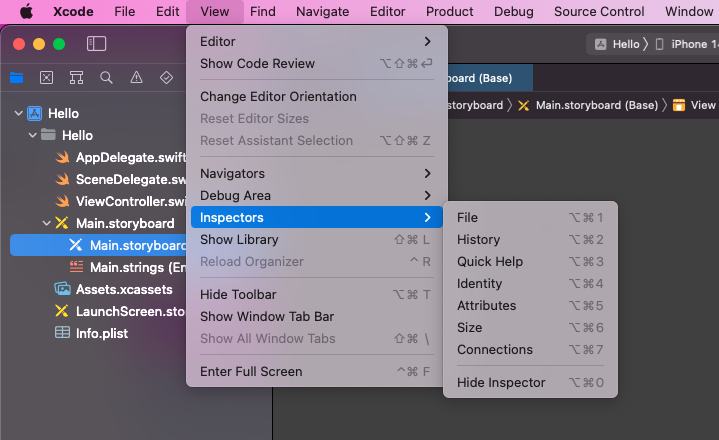Viewport: 719px width, 440px height.
Task: Click the Info.plist table icon
Action: coord(62,332)
